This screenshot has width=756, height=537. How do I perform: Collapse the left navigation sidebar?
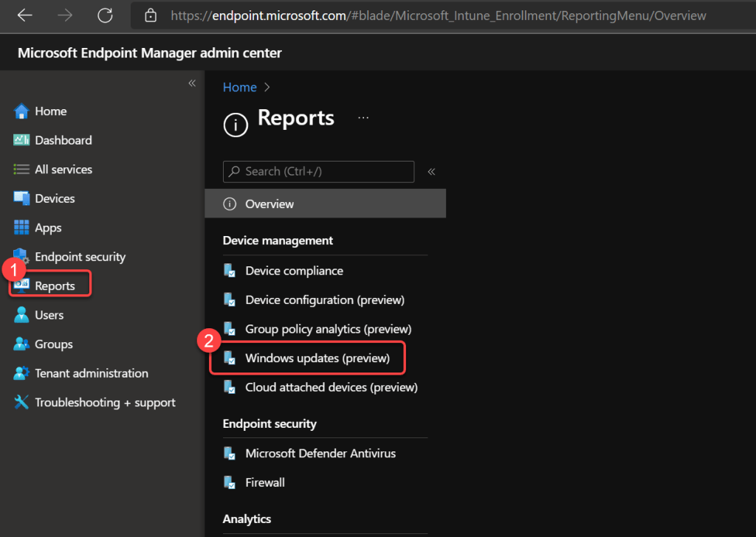[192, 83]
